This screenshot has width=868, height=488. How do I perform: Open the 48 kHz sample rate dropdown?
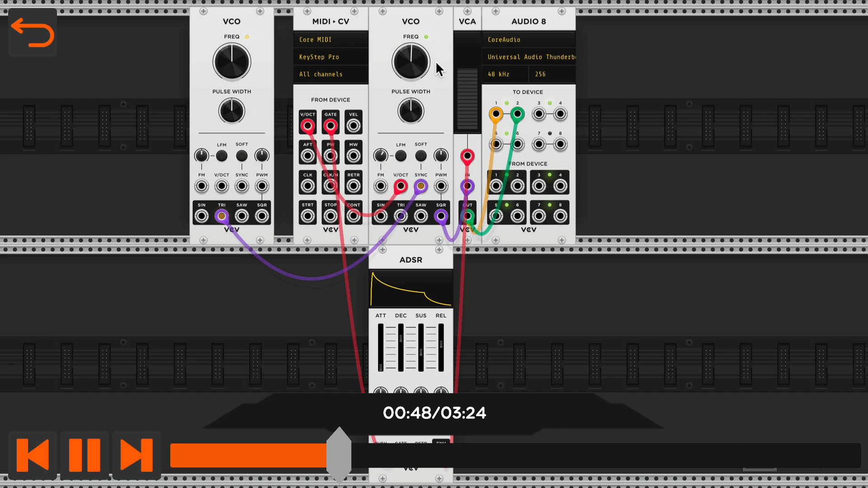(505, 74)
